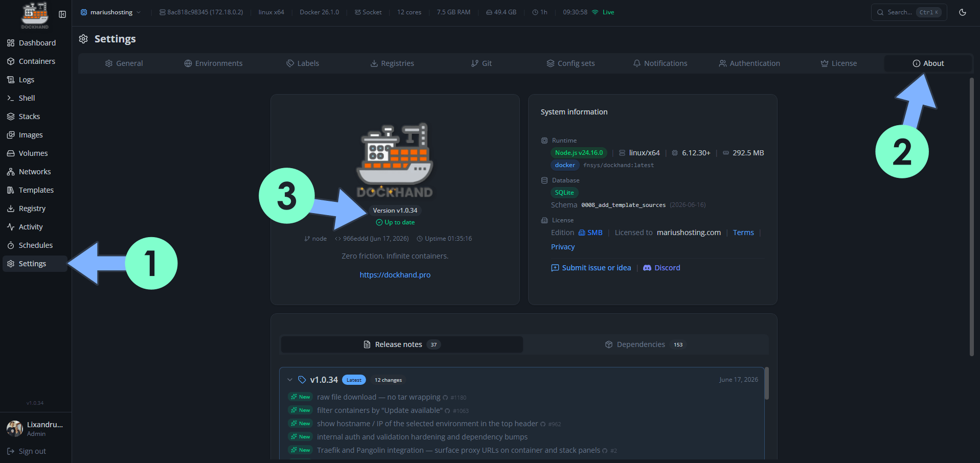Click the host ID 8ac818c98345 label
The height and width of the screenshot is (463, 980).
201,12
